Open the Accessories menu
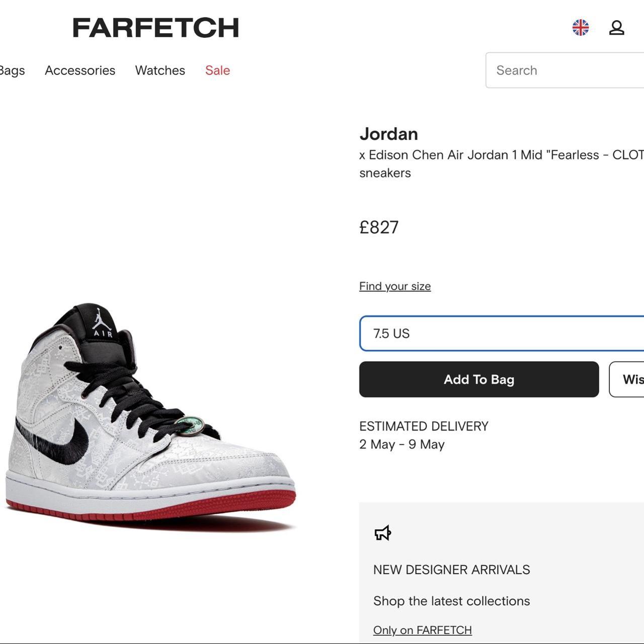The width and height of the screenshot is (644, 644). click(x=80, y=70)
